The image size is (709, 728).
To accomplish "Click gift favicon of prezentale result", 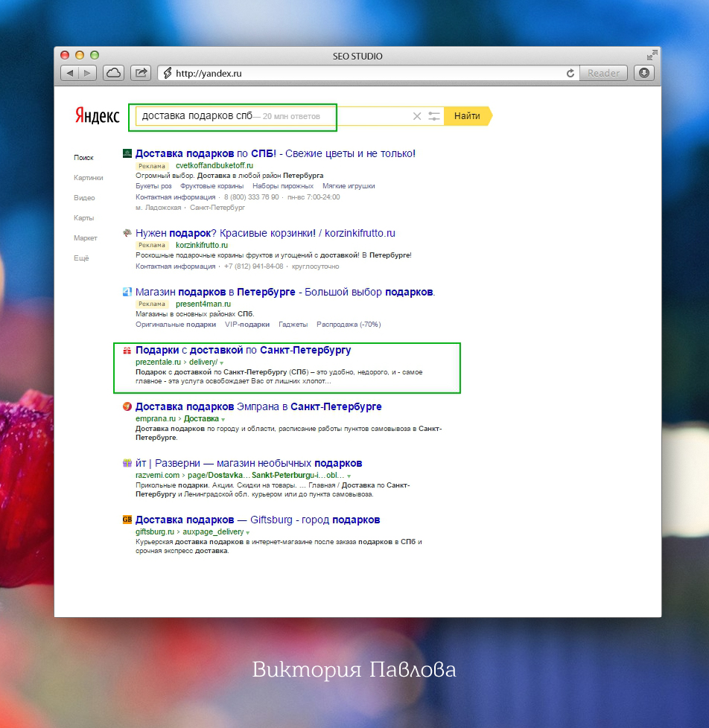I will click(x=127, y=350).
